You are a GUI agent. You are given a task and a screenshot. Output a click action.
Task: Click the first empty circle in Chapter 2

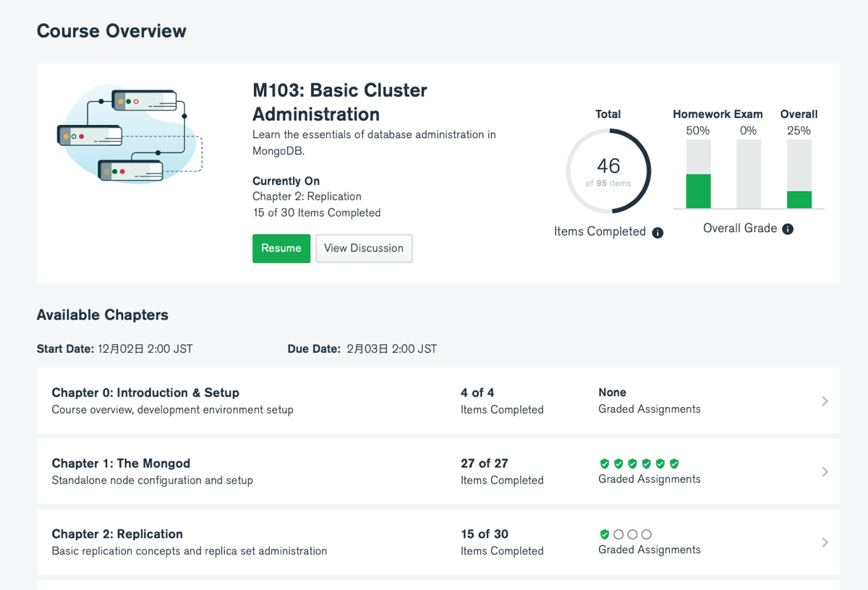[x=618, y=534]
